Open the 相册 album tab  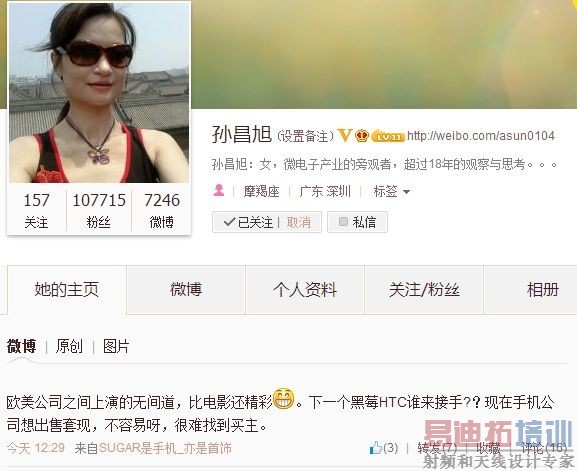tap(543, 290)
